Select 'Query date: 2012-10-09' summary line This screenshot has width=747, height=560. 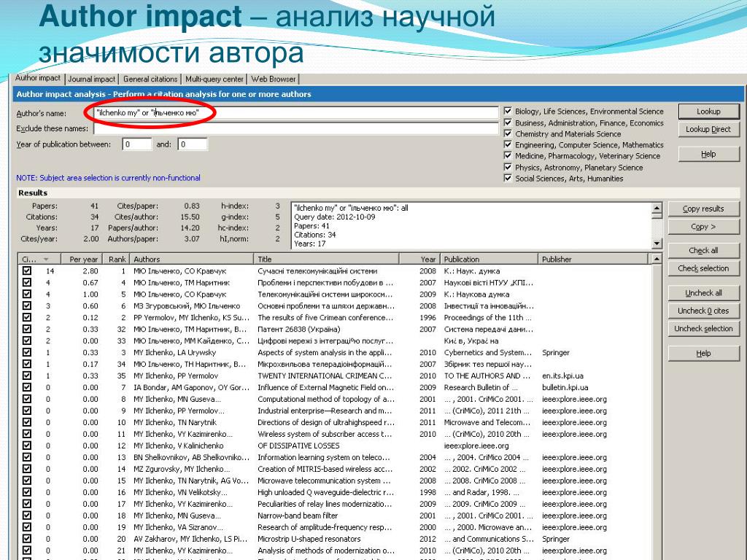tap(334, 217)
